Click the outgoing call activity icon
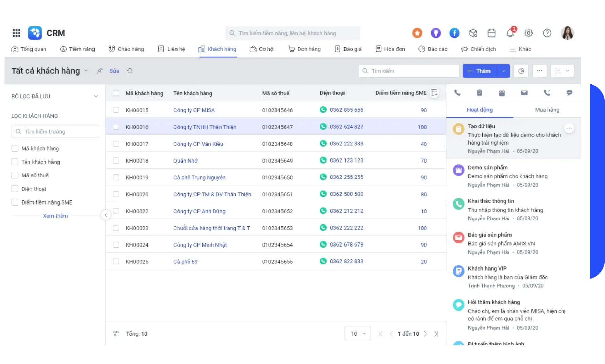The height and width of the screenshot is (364, 605). coord(547,93)
